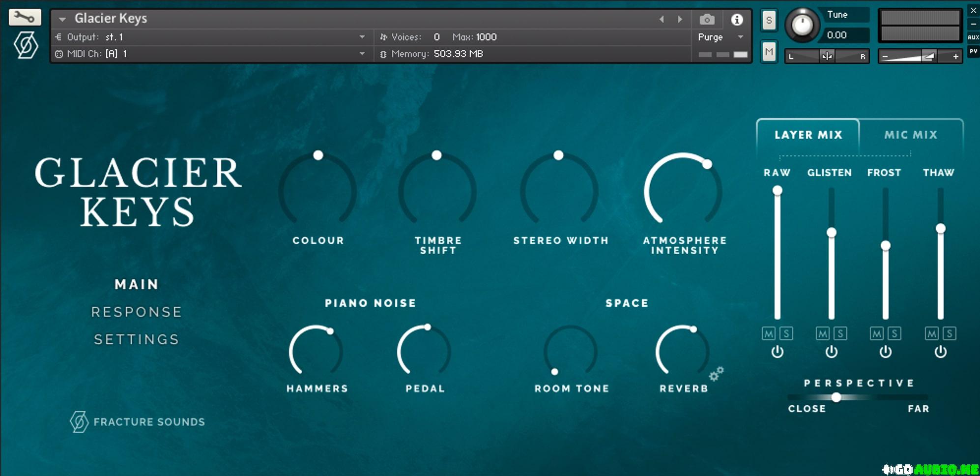This screenshot has height=476, width=980.
Task: Close the instrument with X button
Action: [x=973, y=10]
